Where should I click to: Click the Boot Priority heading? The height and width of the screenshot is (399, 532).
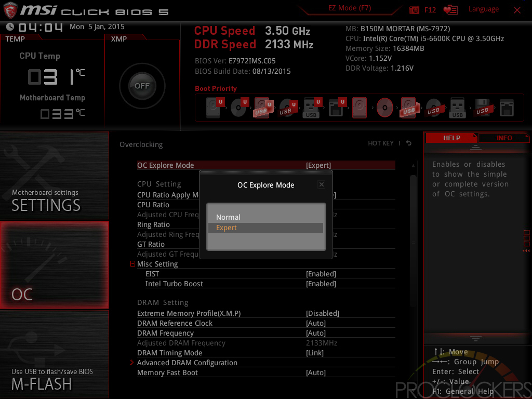[x=216, y=88]
